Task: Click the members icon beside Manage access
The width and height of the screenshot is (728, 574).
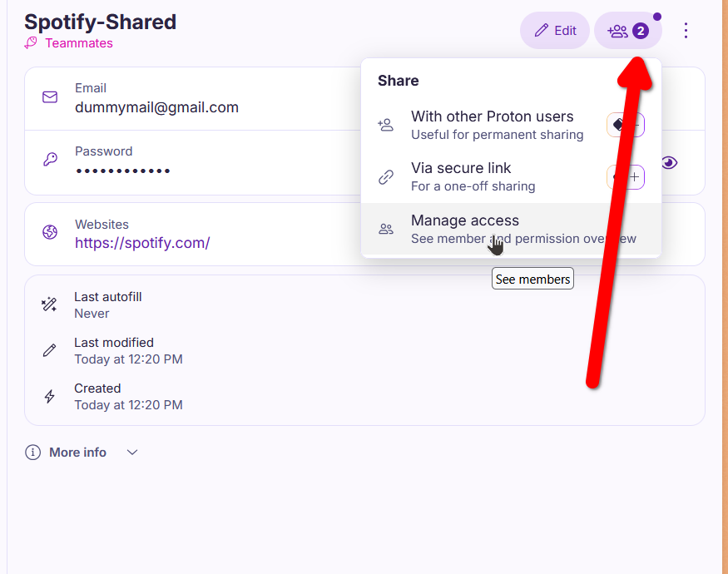Action: [386, 229]
